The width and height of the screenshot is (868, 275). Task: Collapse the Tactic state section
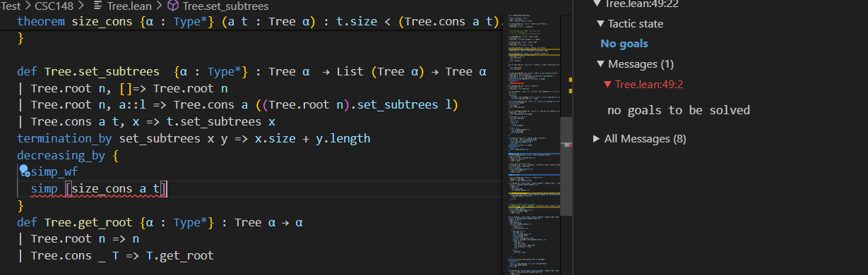630,23
